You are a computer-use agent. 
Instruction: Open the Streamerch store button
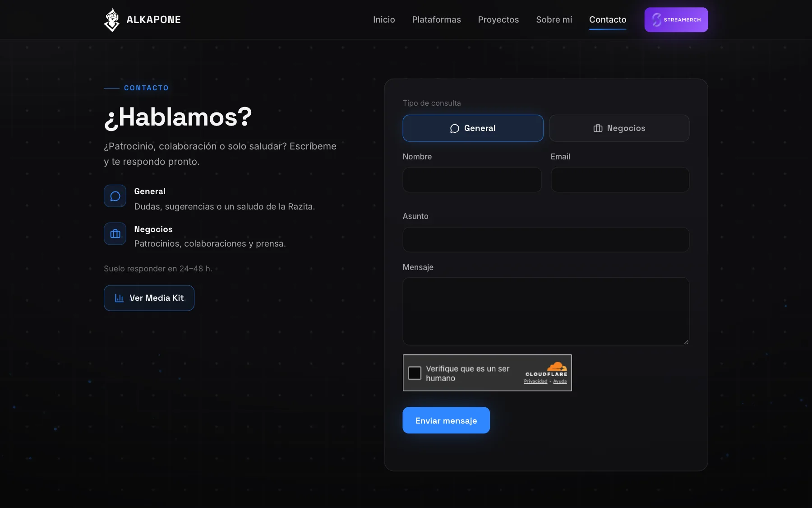tap(676, 20)
